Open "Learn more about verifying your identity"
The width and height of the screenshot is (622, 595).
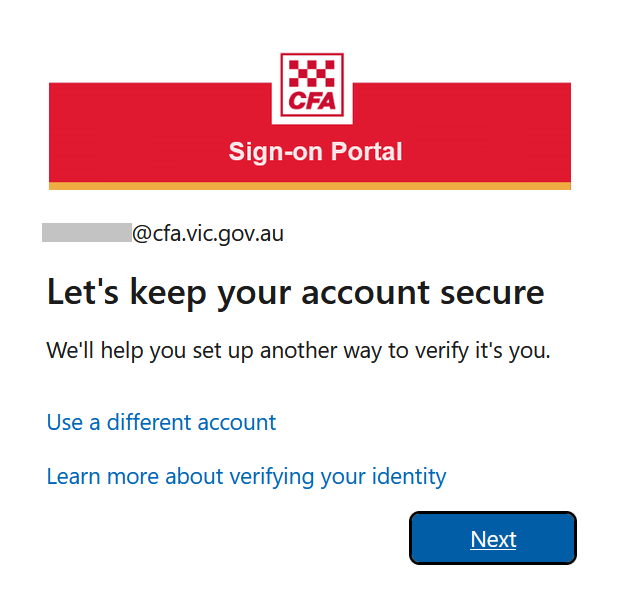pos(246,477)
